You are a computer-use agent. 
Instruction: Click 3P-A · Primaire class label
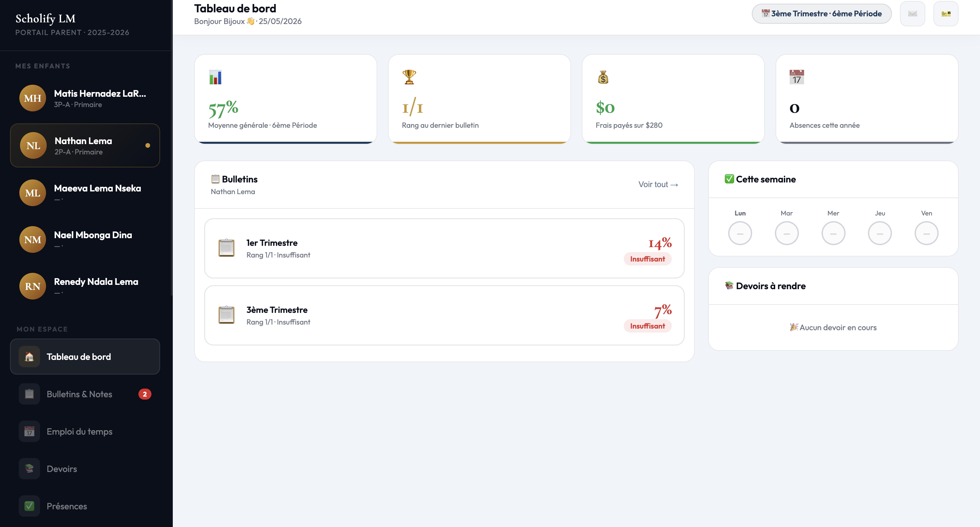pyautogui.click(x=78, y=105)
